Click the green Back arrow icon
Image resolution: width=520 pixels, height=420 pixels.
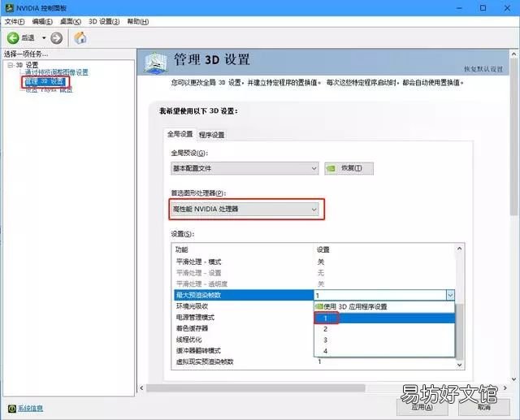coord(13,38)
